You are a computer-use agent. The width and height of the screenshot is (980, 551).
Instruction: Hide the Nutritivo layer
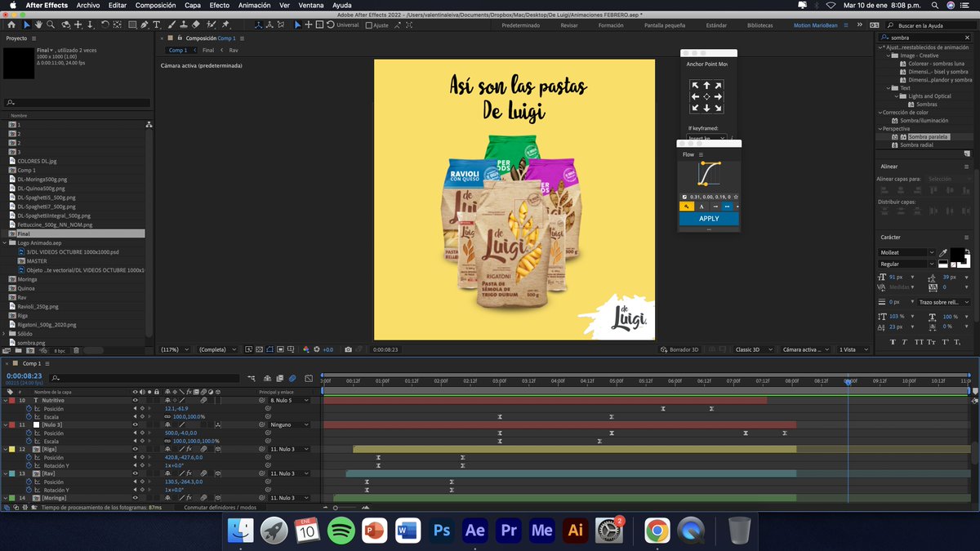click(136, 400)
